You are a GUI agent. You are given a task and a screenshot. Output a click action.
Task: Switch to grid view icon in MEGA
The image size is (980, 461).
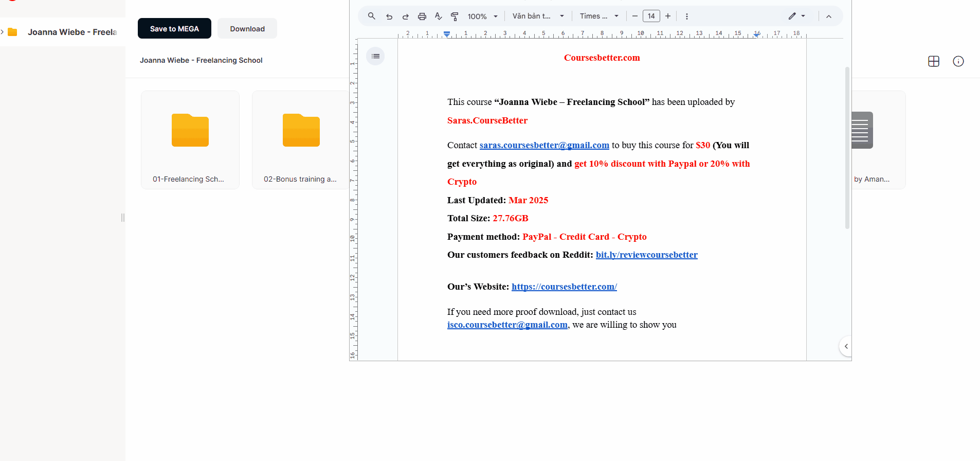(x=934, y=61)
